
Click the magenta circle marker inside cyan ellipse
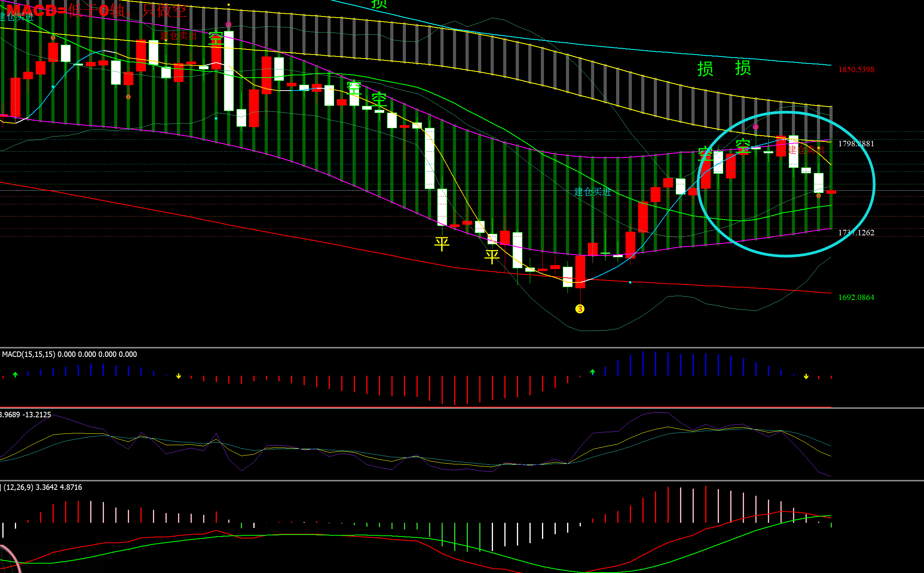(x=755, y=127)
